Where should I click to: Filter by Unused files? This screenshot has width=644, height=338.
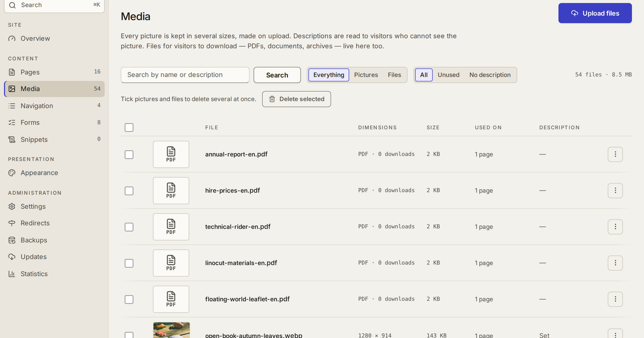click(449, 75)
